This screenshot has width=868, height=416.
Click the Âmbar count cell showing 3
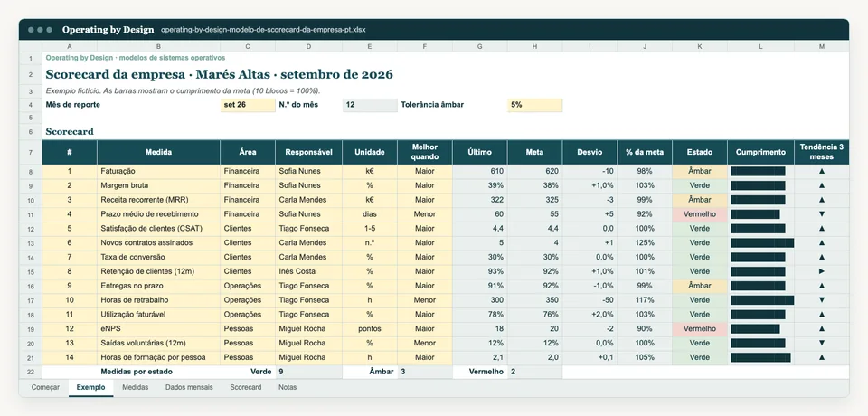pyautogui.click(x=425, y=372)
